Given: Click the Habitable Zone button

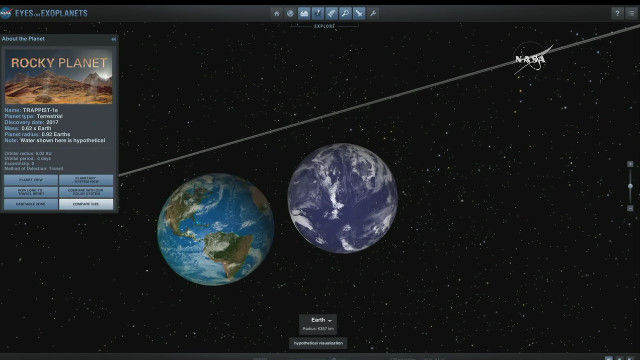Looking at the screenshot, I should 31,204.
